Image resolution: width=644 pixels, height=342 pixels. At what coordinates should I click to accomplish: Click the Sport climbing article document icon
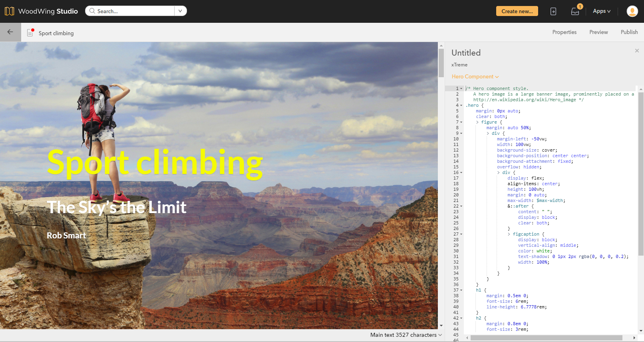30,33
